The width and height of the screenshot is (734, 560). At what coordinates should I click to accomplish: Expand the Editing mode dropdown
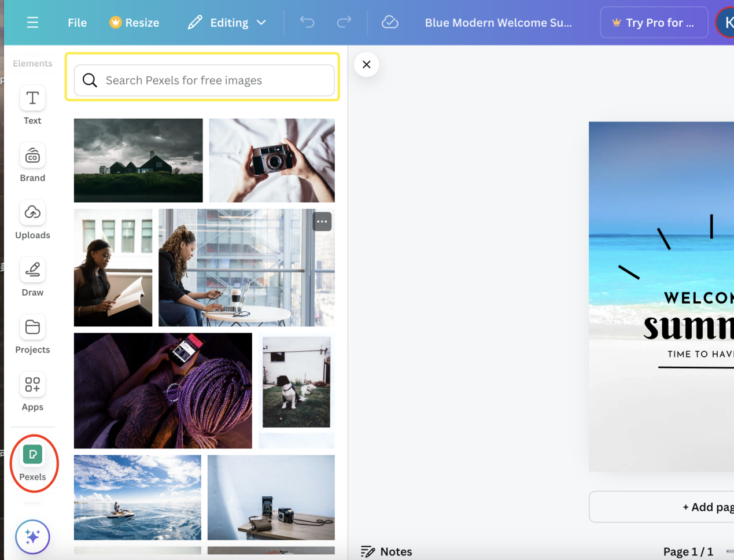coord(261,23)
